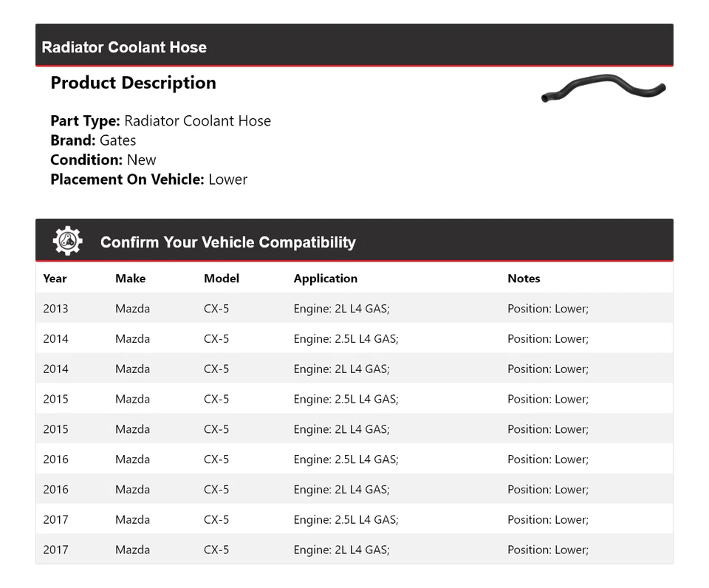Viewport: 709px width, 588px height.
Task: Click the Placement On Vehicle: Lower line
Action: (148, 179)
